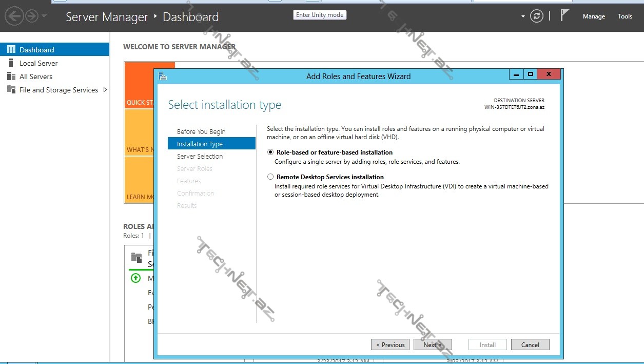Screen dimensions: 644x364
Task: Open navigation history dropdown arrow
Action: coord(44,16)
